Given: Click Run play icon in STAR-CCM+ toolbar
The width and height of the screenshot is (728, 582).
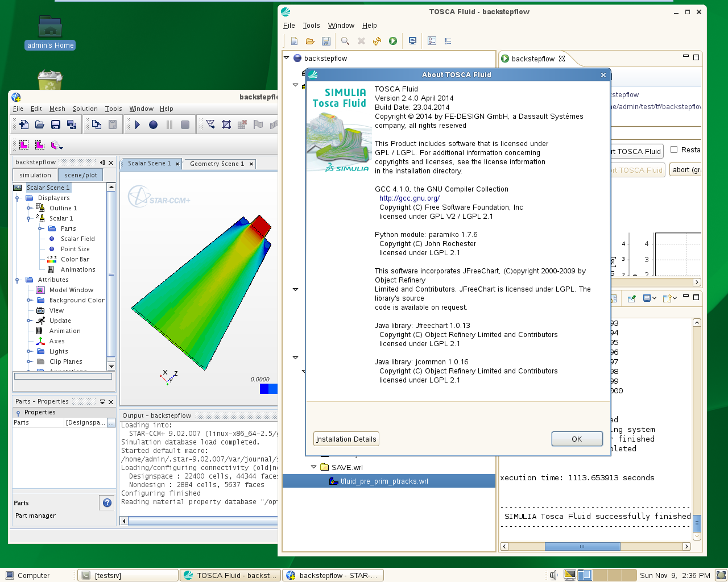Looking at the screenshot, I should (x=137, y=124).
